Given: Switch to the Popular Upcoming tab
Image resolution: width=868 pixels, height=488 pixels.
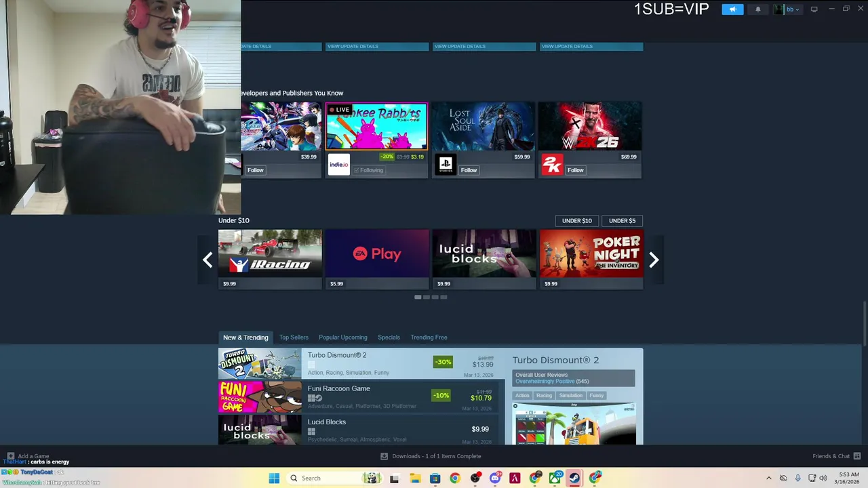Looking at the screenshot, I should point(343,338).
